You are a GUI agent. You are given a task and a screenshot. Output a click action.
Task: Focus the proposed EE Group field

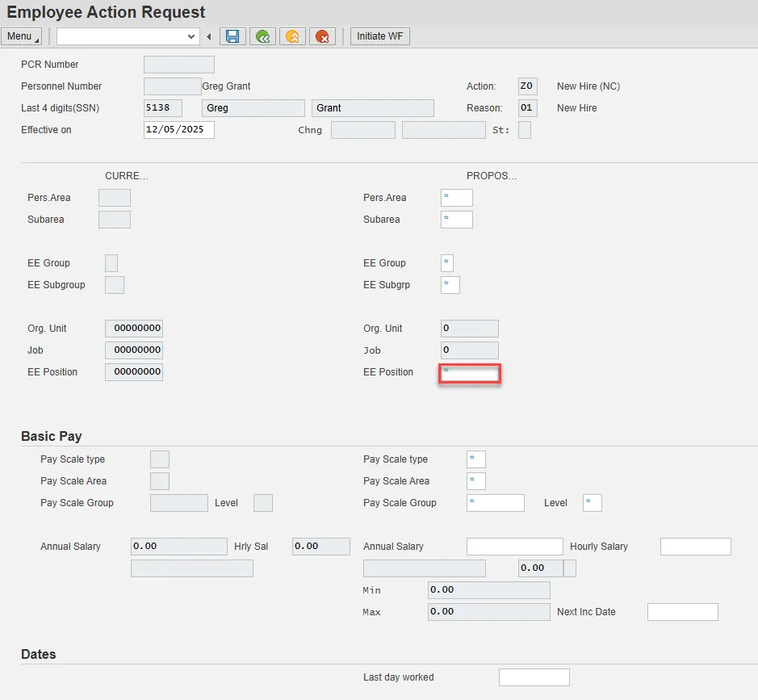(x=447, y=263)
